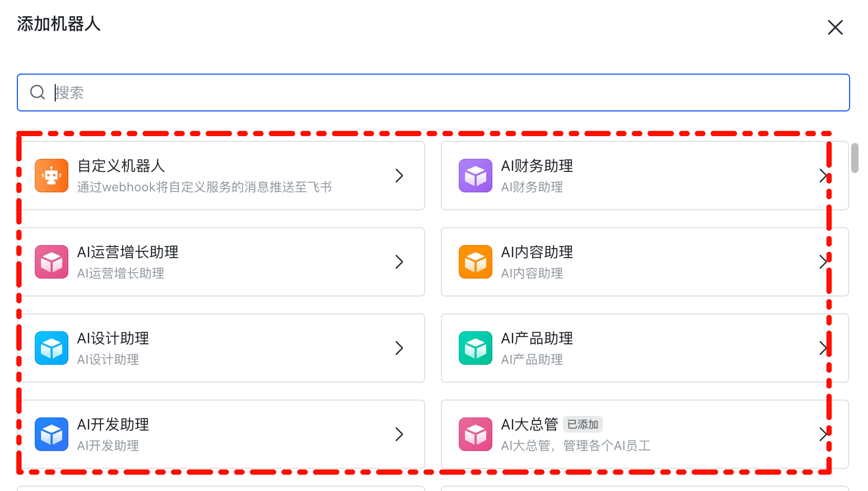868x491 pixels.
Task: Expand AI财务助理 via right-side chevron
Action: [823, 176]
